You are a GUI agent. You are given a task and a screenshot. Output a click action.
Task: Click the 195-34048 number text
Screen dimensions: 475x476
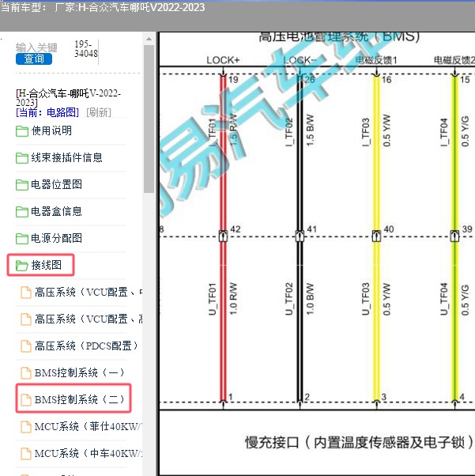[86, 49]
